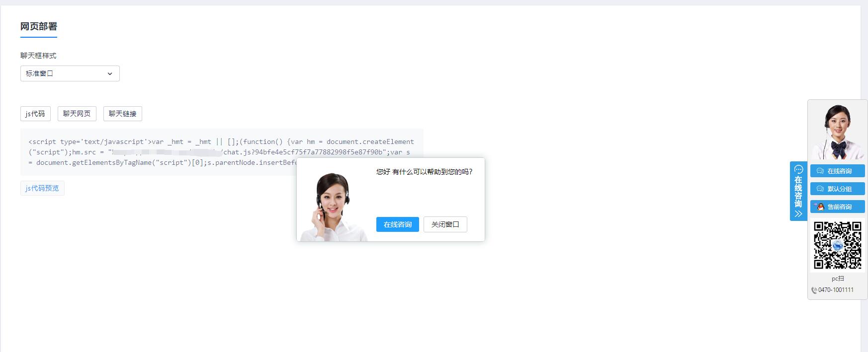
Task: Click the QQ penguin icon beside 售前咨询
Action: (820, 207)
